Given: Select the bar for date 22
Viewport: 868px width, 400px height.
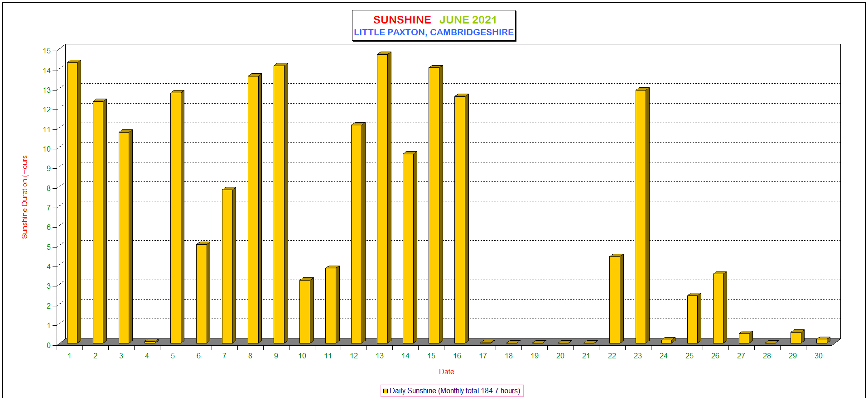Looking at the screenshot, I should point(616,299).
